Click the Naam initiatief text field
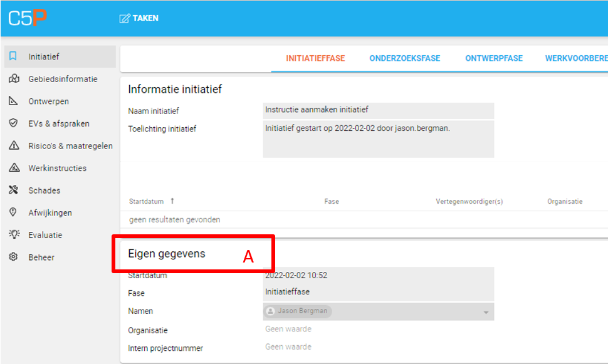608x364 pixels. 378,110
